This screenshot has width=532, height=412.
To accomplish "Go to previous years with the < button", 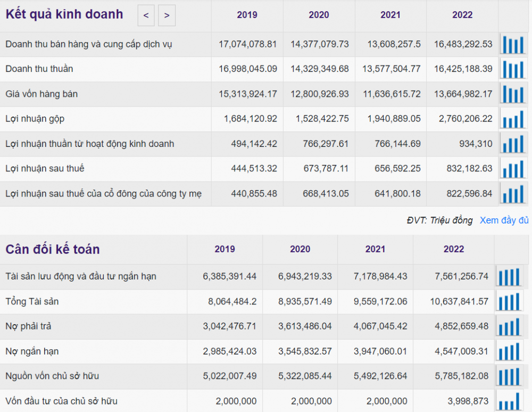I will [146, 15].
